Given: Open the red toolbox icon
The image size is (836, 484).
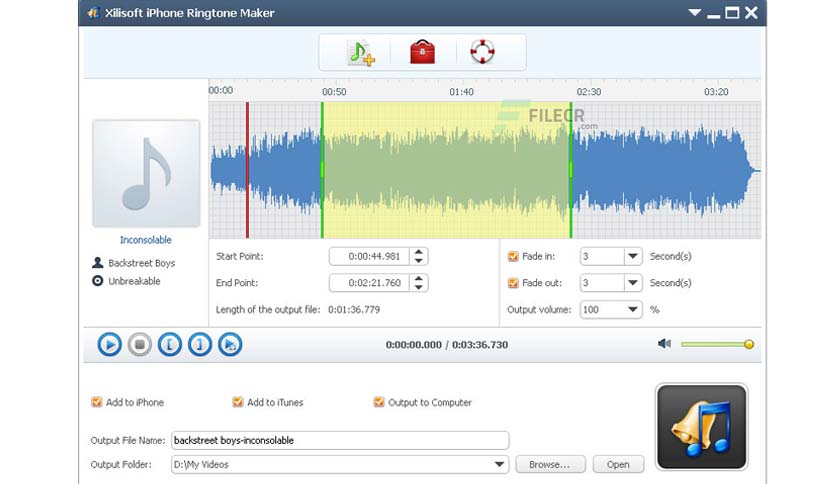Looking at the screenshot, I should 422,52.
